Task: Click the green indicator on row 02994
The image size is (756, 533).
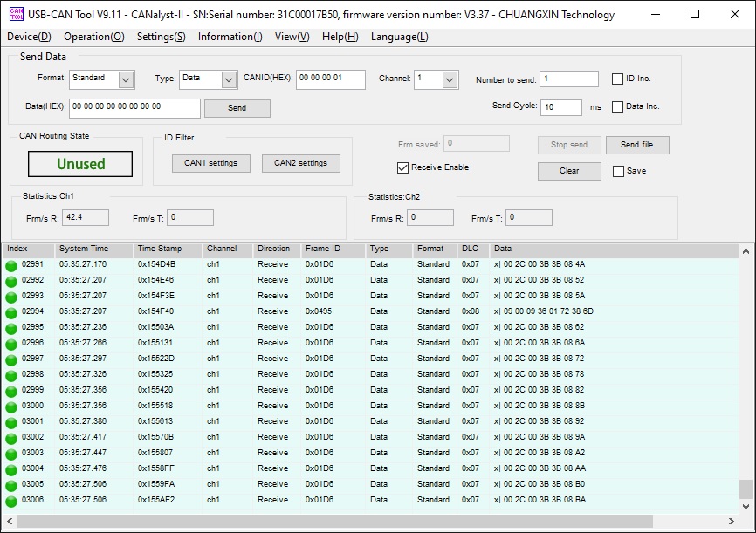Action: click(x=11, y=312)
